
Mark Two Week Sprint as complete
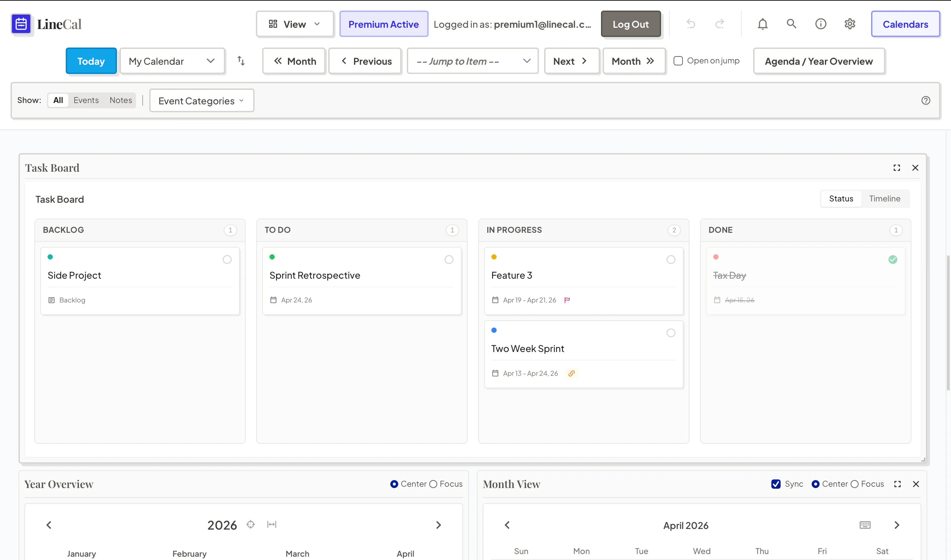coord(671,333)
